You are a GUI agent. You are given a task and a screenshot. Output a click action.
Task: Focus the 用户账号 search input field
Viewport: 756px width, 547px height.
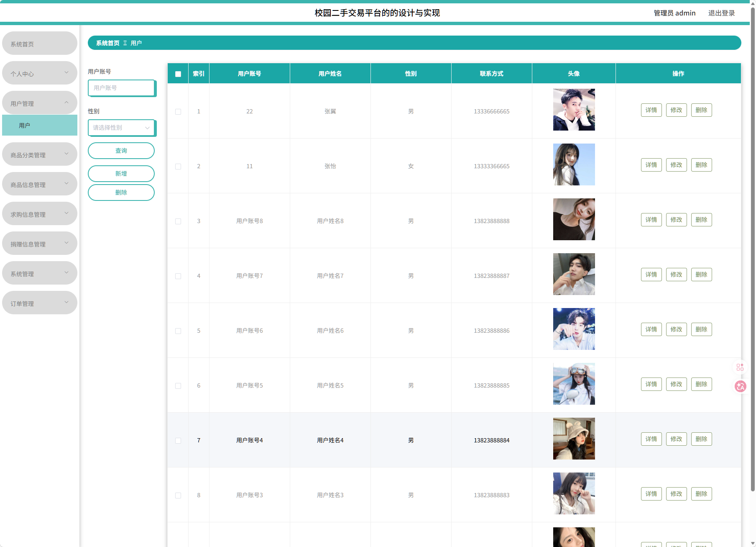122,88
